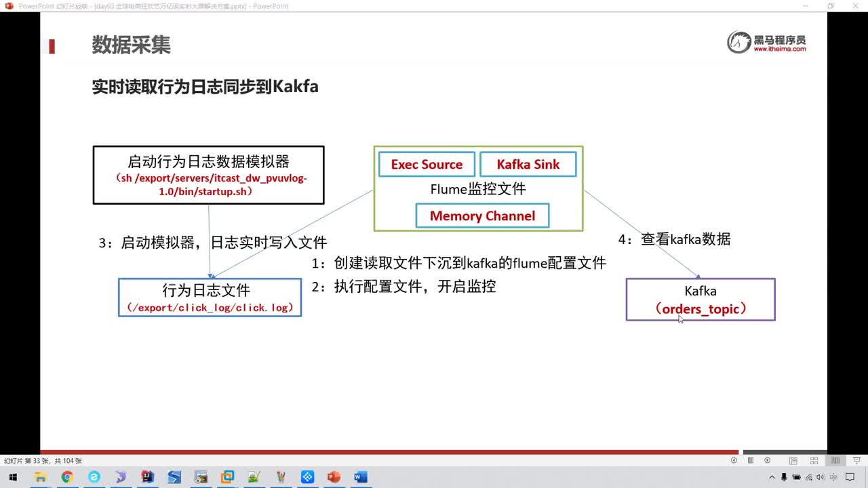Launch the blue 'e' browser on the taskbar
The width and height of the screenshot is (868, 488).
point(94,477)
